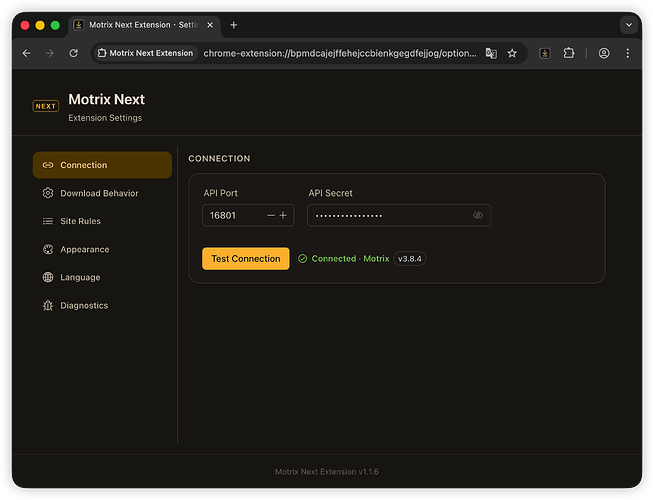The image size is (653, 500).
Task: Click the Test Connection button
Action: tap(246, 259)
